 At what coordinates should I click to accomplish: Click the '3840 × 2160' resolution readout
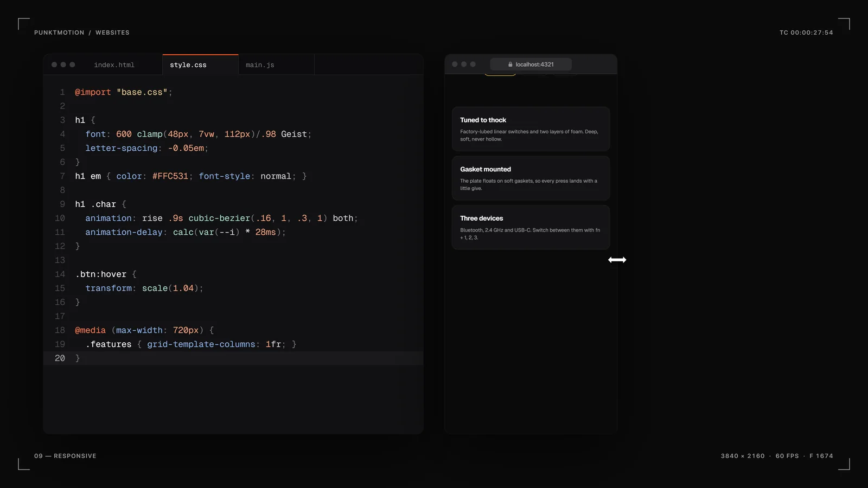pyautogui.click(x=743, y=456)
